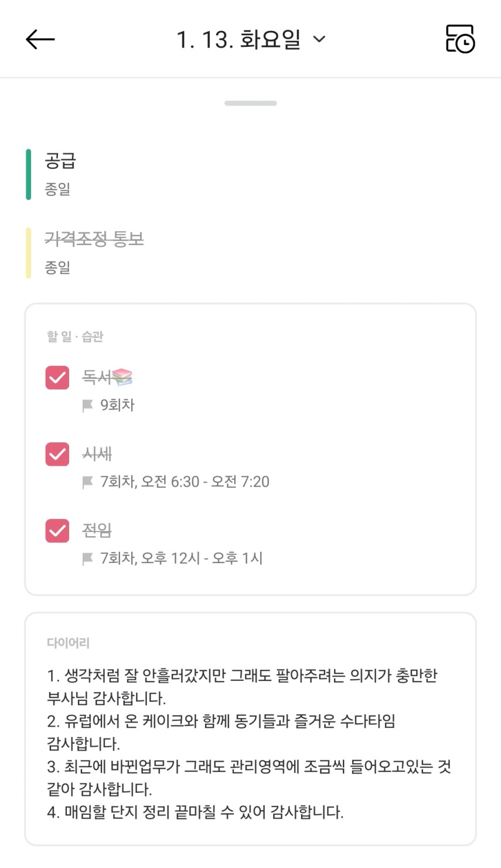Screen dimensions: 501x868
Task: Click the flag icon under 전임
Action: 88,558
